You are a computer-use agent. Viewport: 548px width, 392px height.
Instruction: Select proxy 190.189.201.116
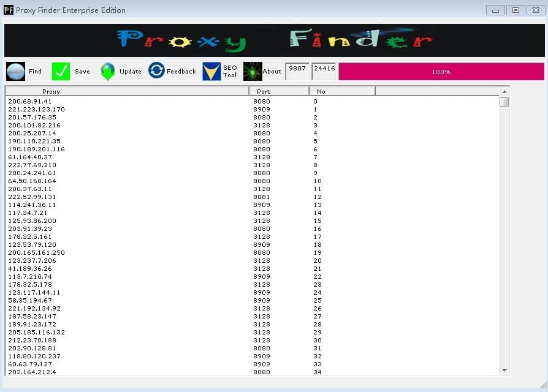(x=36, y=149)
